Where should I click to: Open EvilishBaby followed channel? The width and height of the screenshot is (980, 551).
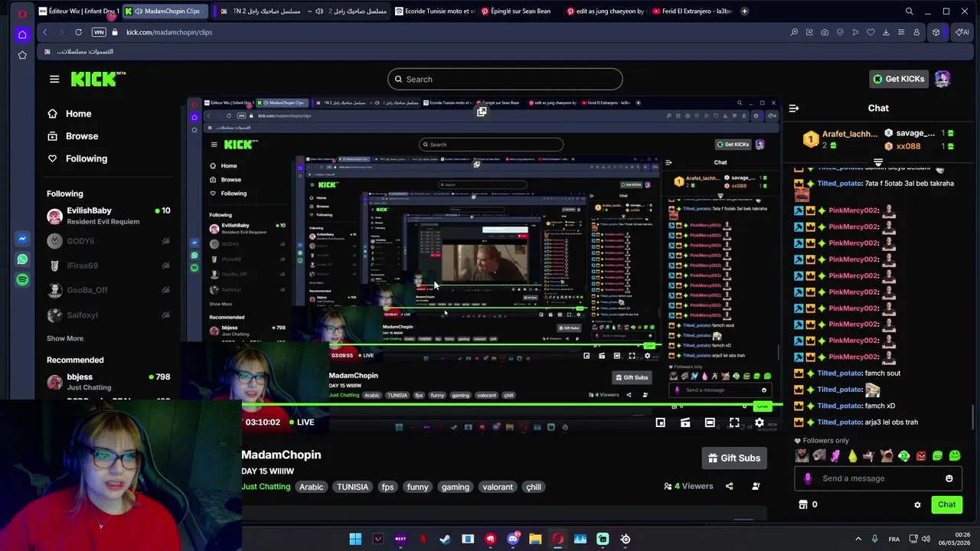109,216
